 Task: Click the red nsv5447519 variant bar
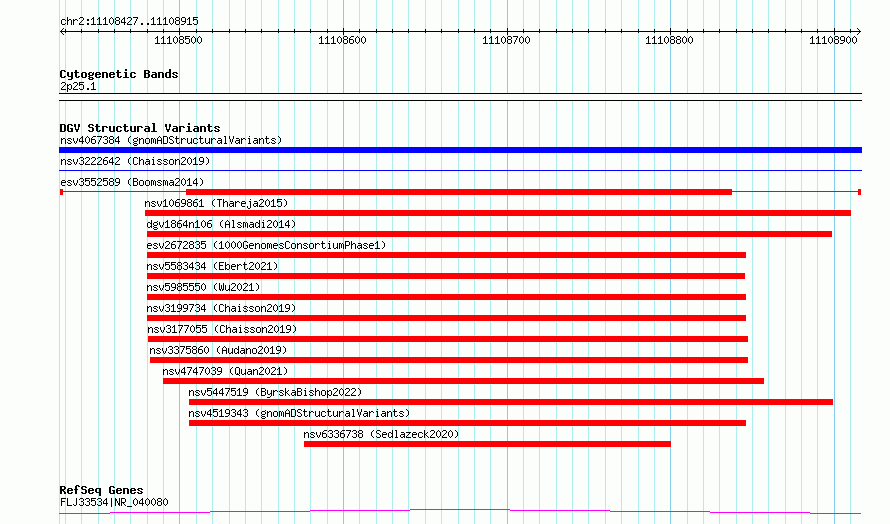pyautogui.click(x=511, y=403)
